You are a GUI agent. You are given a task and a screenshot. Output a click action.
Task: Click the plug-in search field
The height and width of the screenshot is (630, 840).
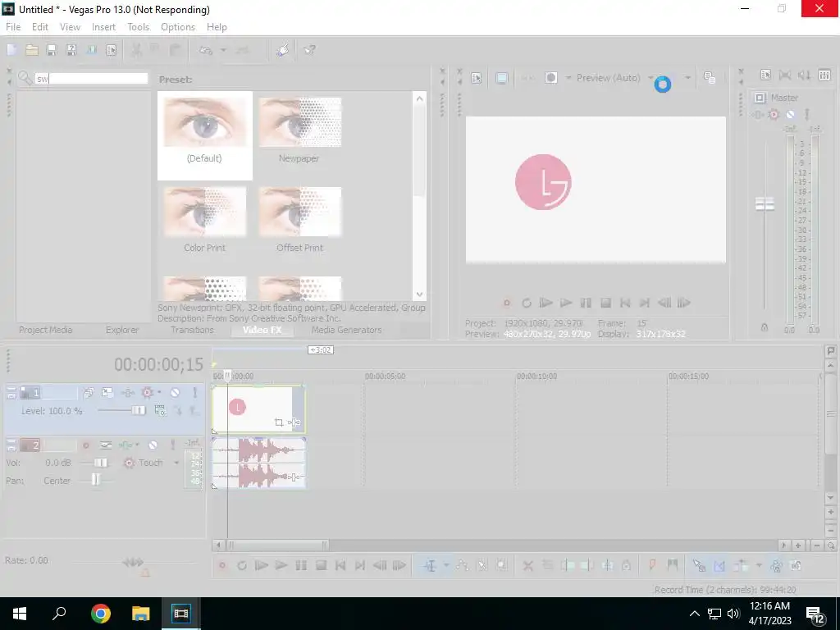pyautogui.click(x=91, y=78)
